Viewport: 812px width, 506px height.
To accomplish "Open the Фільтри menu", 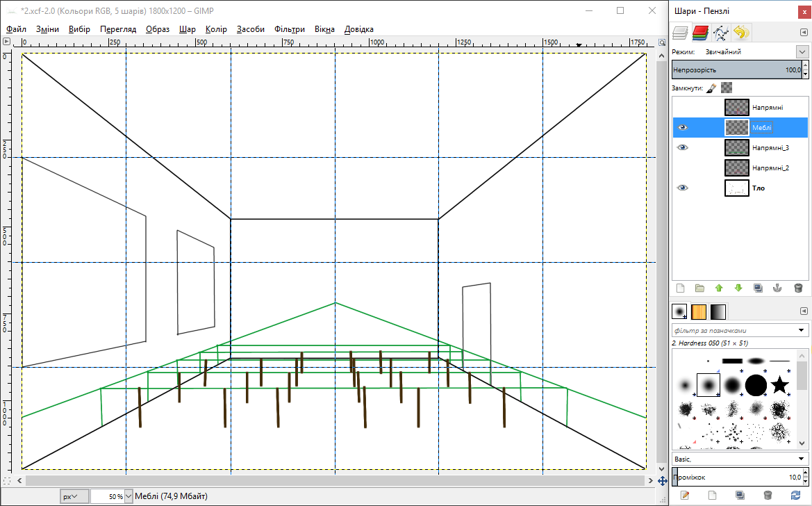I will point(289,29).
